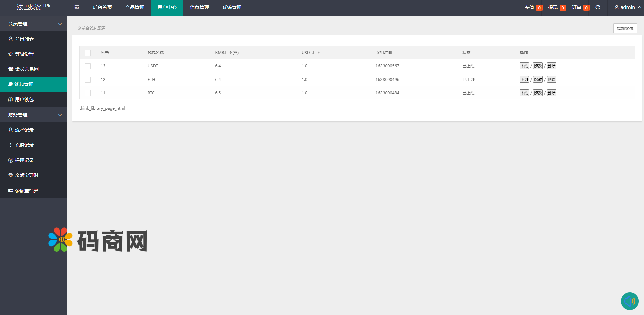The height and width of the screenshot is (315, 644).
Task: Click the 充值 notification counter badge
Action: (x=539, y=8)
